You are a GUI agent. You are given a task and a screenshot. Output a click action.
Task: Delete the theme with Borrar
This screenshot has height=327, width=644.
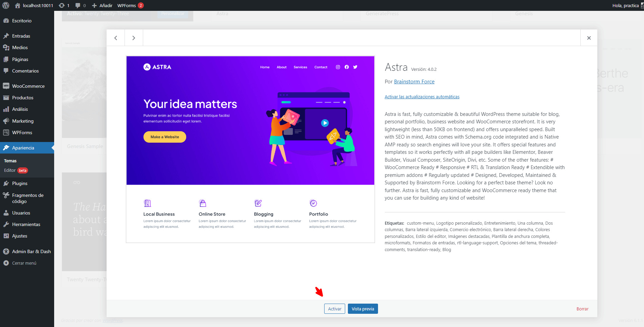click(582, 309)
